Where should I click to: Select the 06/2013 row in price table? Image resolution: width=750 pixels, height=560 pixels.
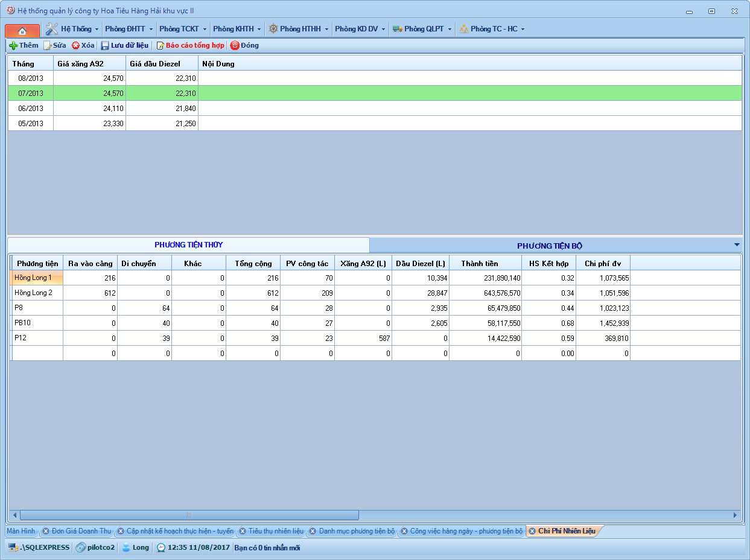pyautogui.click(x=31, y=109)
